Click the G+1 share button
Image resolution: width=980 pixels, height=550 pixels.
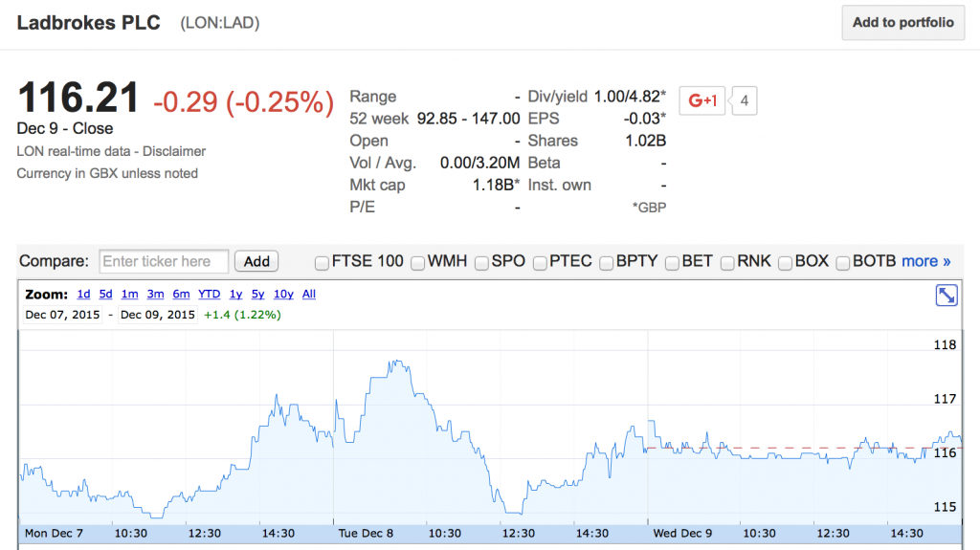click(702, 100)
